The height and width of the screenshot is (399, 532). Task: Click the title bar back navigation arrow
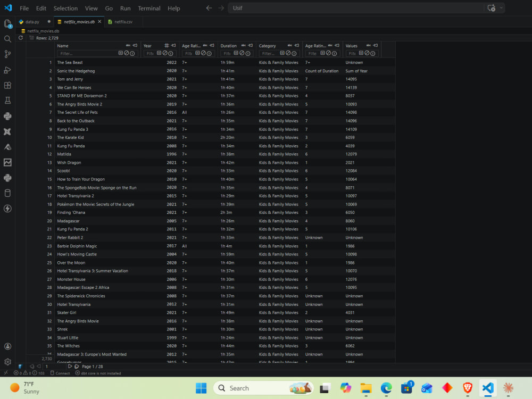[209, 8]
